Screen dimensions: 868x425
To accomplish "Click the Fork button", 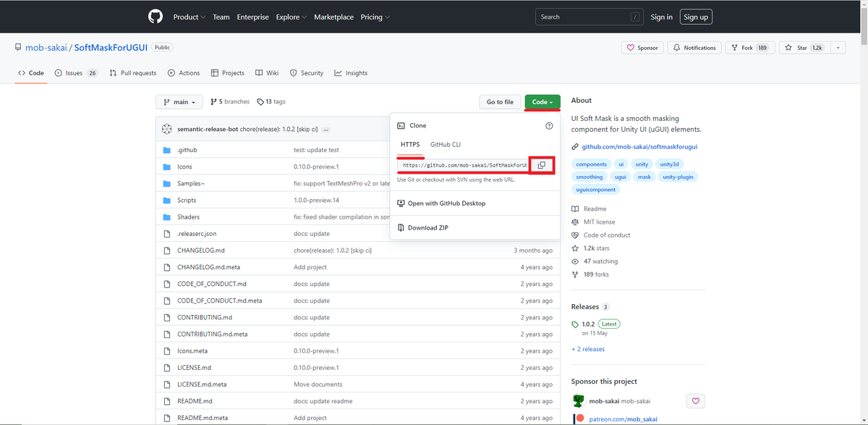I will (x=750, y=48).
